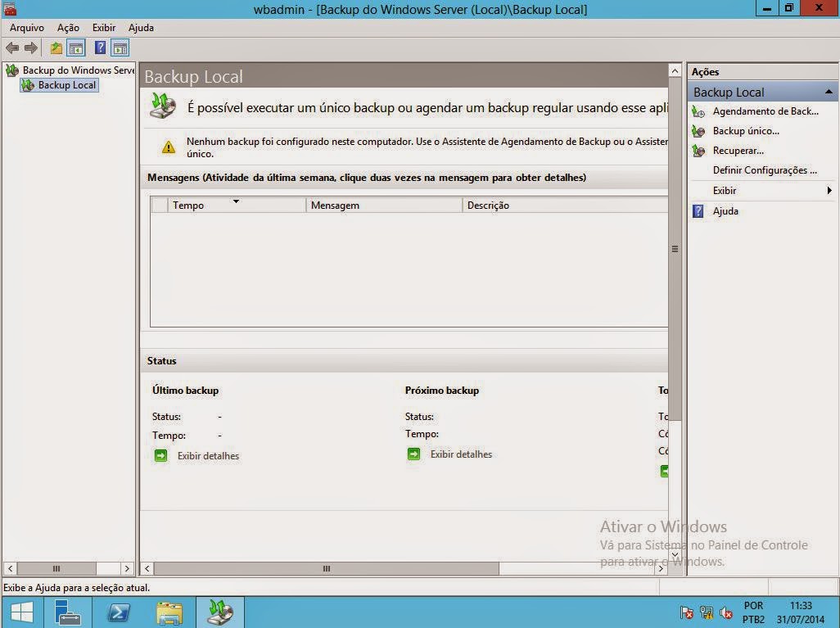Screen dimensions: 840x628
Task: Click Recuperar... action link
Action: coord(738,151)
